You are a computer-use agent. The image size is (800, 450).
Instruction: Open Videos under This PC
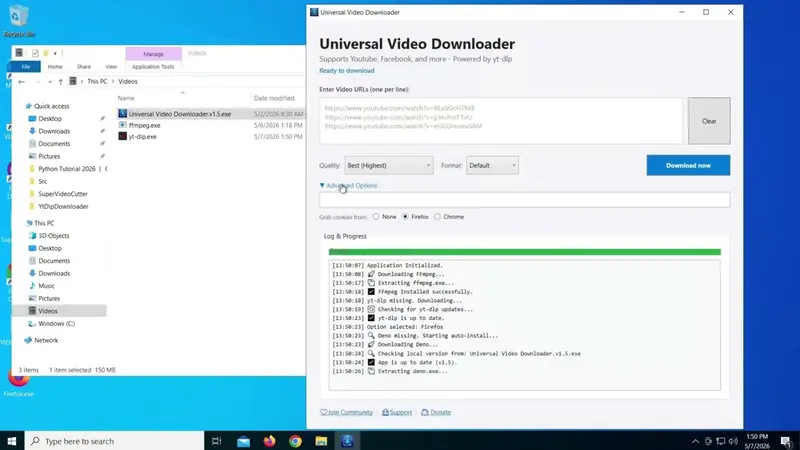pos(47,311)
